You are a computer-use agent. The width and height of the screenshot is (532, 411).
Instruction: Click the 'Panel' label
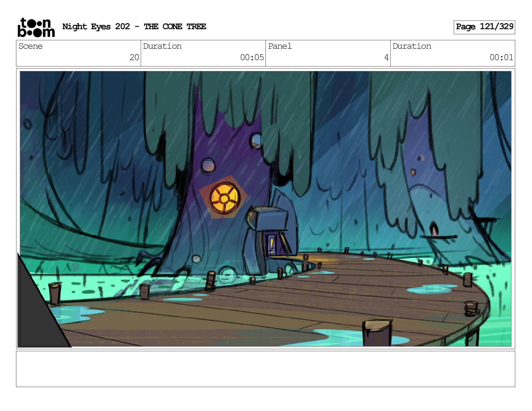pos(280,46)
